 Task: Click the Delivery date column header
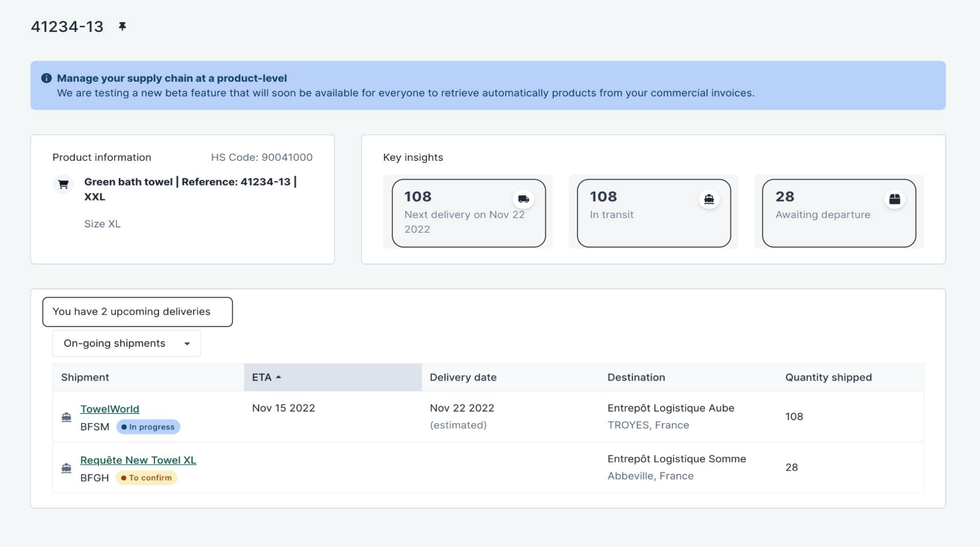pos(463,377)
